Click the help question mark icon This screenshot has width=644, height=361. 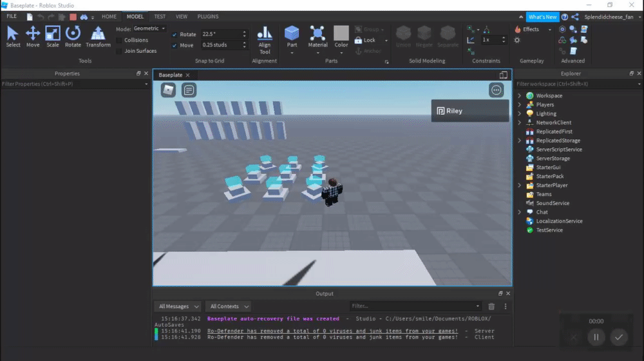[565, 17]
